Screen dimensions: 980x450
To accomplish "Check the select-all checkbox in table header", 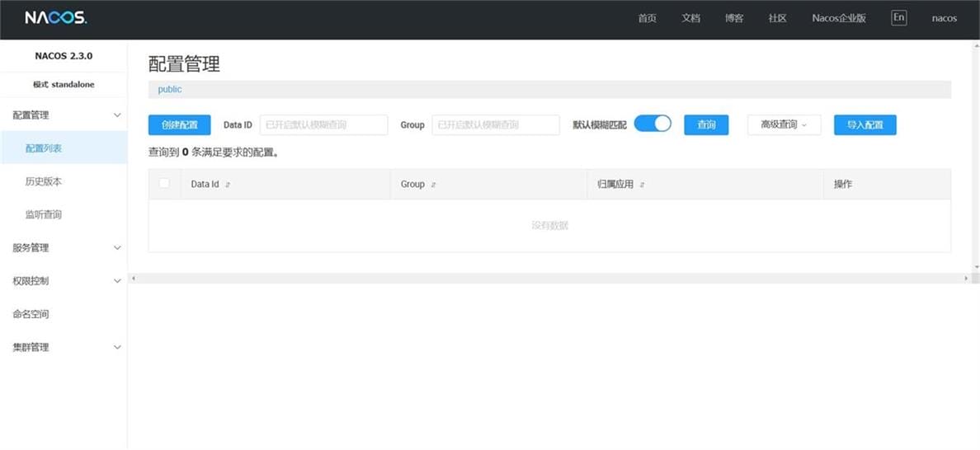I will tap(164, 183).
